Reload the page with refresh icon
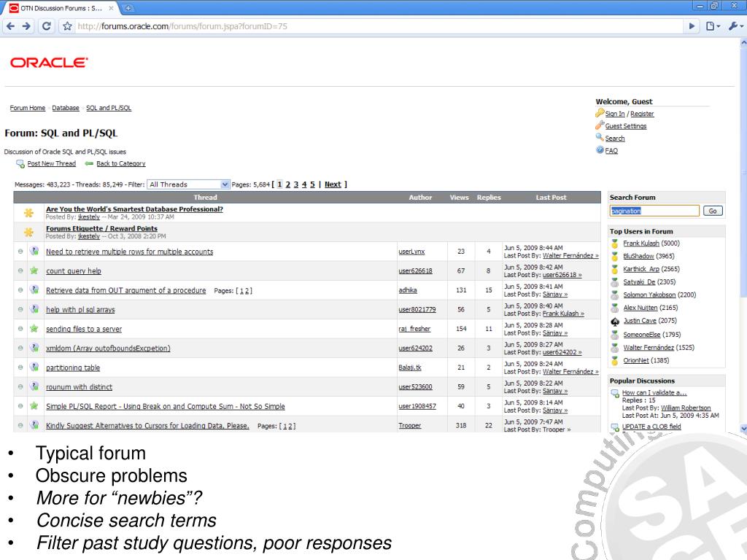The height and width of the screenshot is (560, 747). click(x=46, y=26)
